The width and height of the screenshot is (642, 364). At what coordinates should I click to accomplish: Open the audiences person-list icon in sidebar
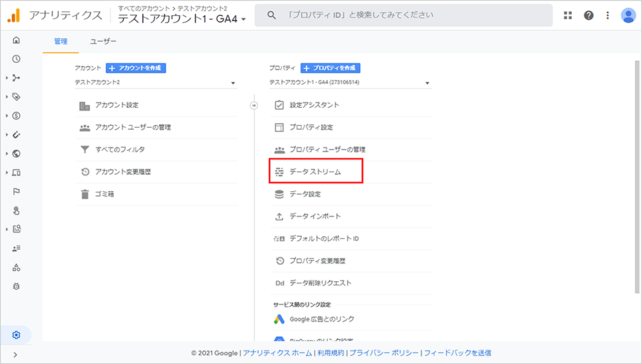[17, 249]
